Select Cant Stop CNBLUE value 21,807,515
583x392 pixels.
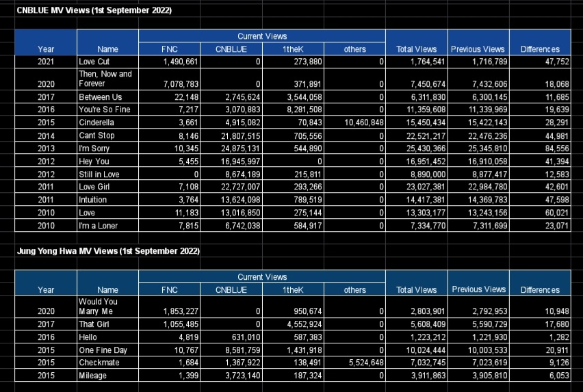coord(231,135)
